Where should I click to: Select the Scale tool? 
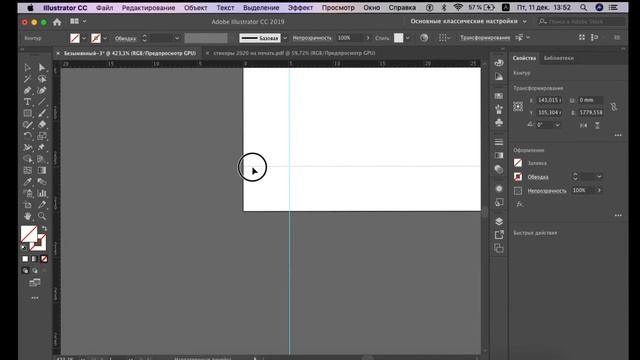[x=42, y=136]
